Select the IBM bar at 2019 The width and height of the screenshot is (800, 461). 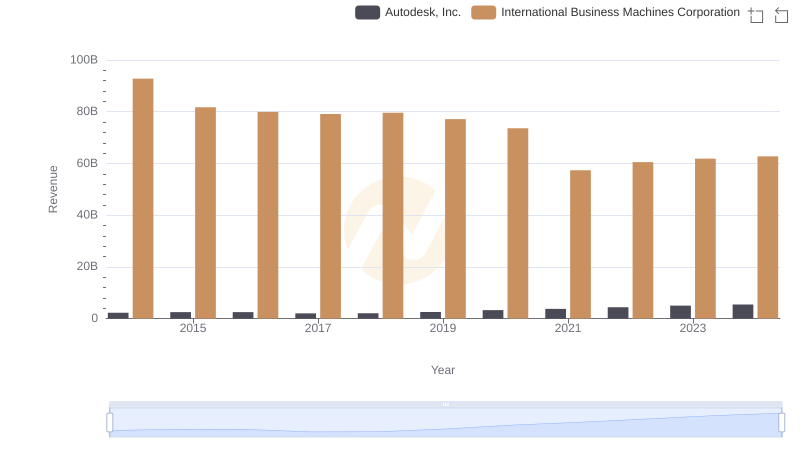(455, 218)
